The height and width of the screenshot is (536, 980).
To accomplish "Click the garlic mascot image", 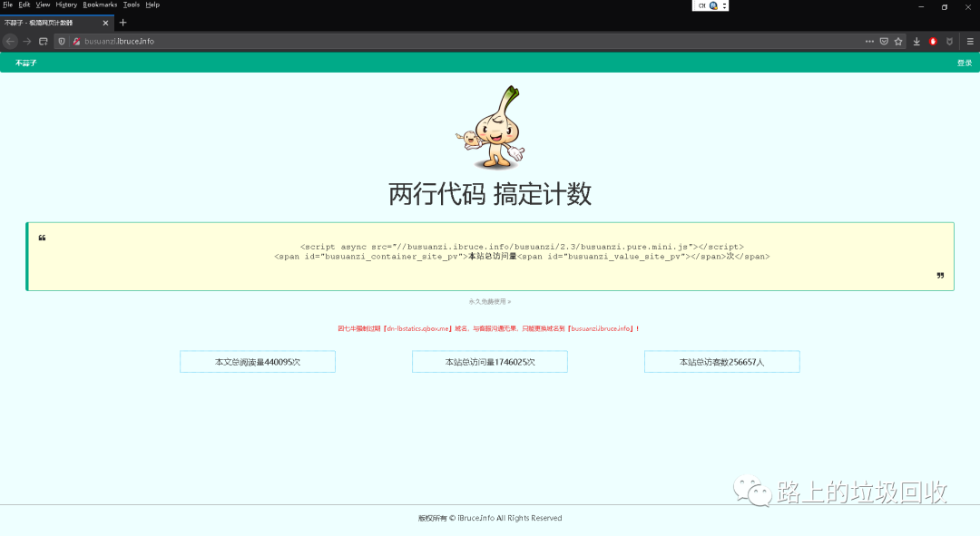I will [491, 128].
